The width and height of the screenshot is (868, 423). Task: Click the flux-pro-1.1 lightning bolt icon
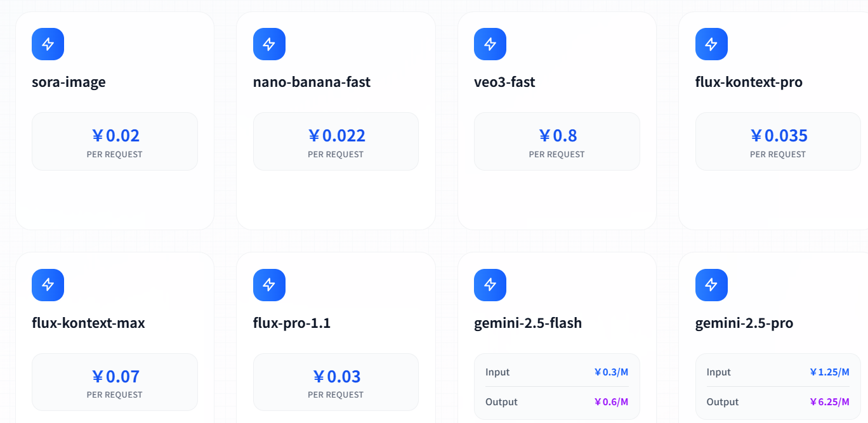269,285
